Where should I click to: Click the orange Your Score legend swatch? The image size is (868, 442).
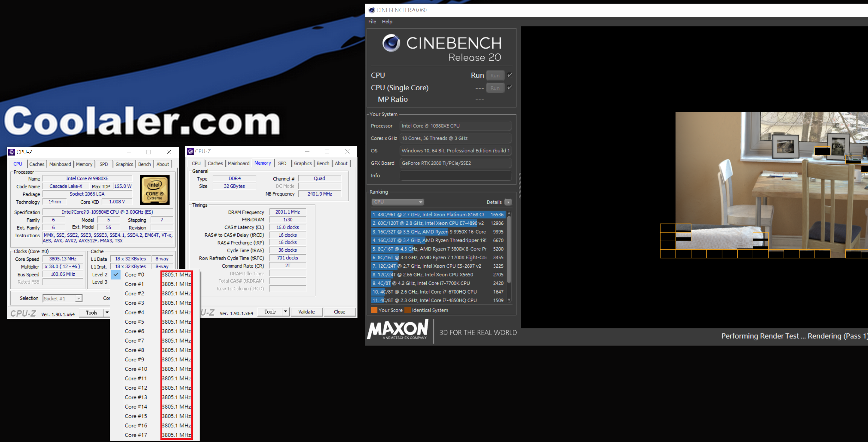[x=374, y=310]
